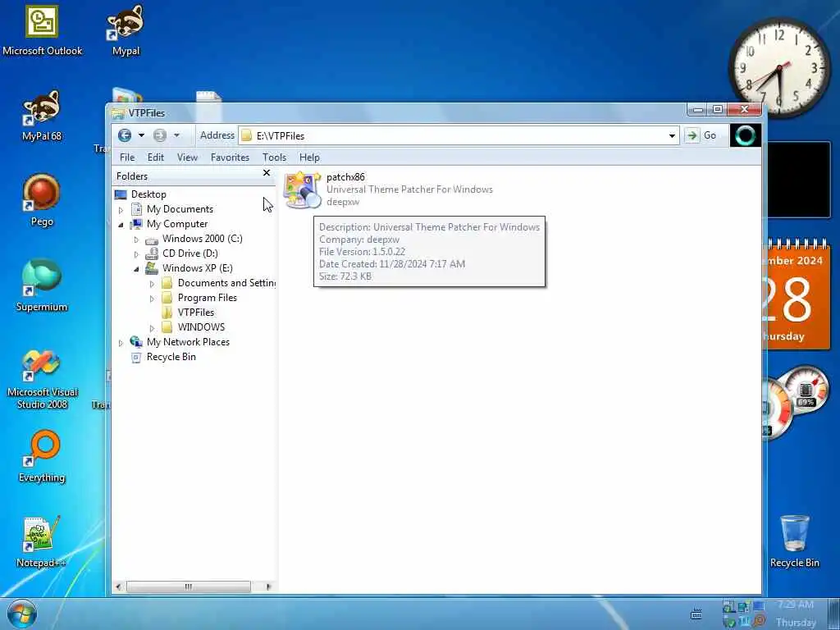Select My Network Places in tree
This screenshot has height=630, width=840.
188,342
